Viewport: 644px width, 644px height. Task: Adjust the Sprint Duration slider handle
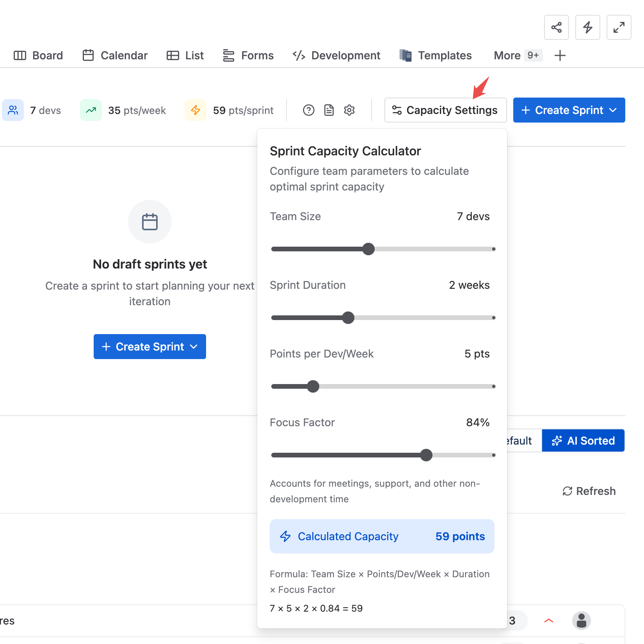click(348, 318)
